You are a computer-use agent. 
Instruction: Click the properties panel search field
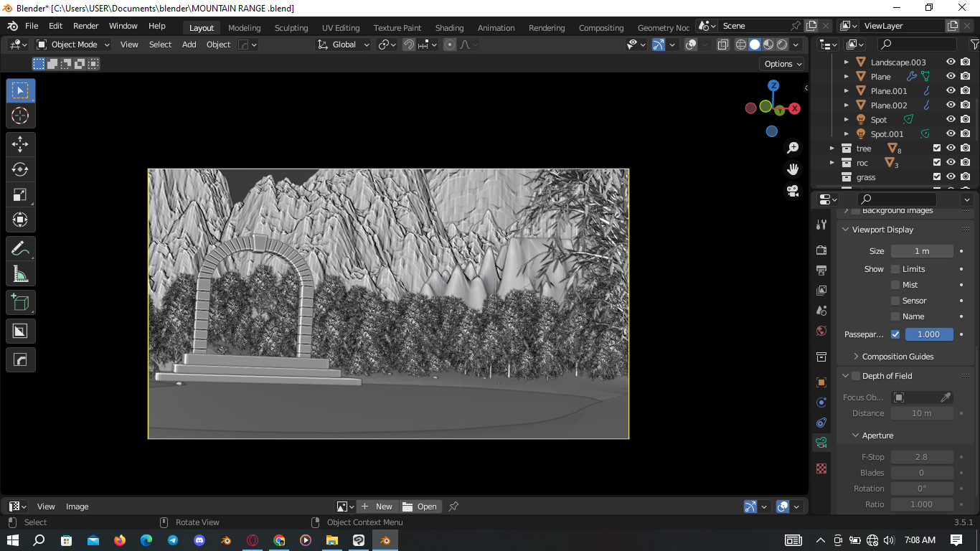click(897, 199)
